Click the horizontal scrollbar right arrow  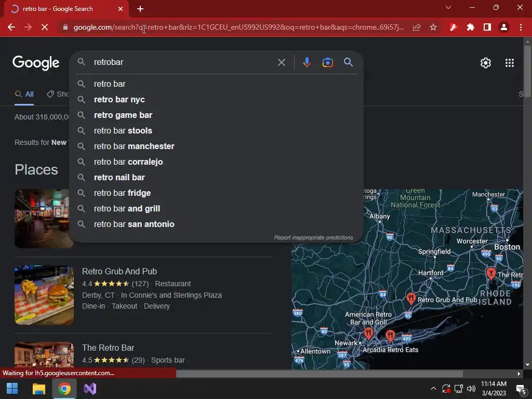(519, 374)
